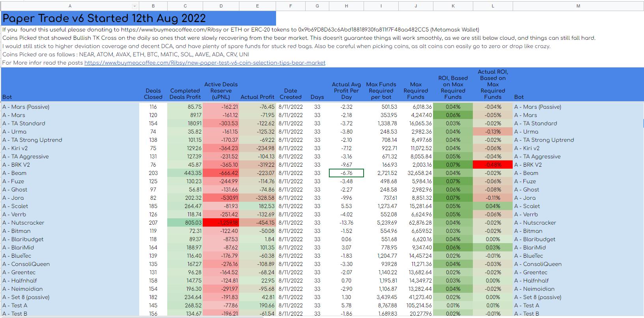
Task: Select the 'Paper Trade v6 Started 12th Aug 2022' title cell
Action: pyautogui.click(x=139, y=19)
